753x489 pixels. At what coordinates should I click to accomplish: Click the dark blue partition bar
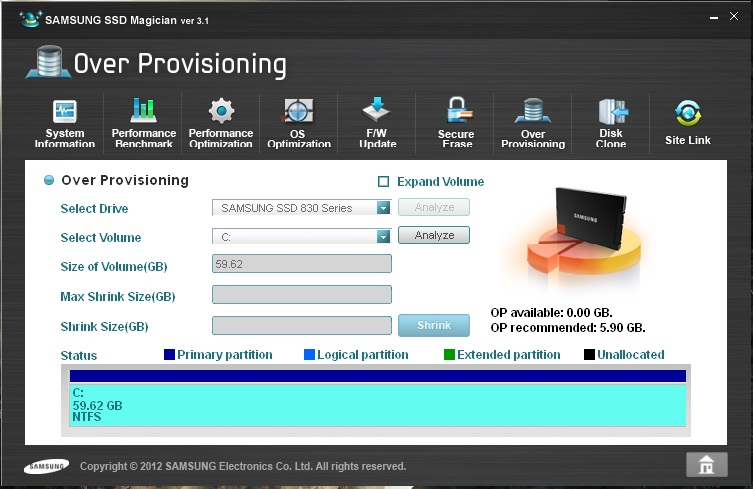click(x=377, y=376)
